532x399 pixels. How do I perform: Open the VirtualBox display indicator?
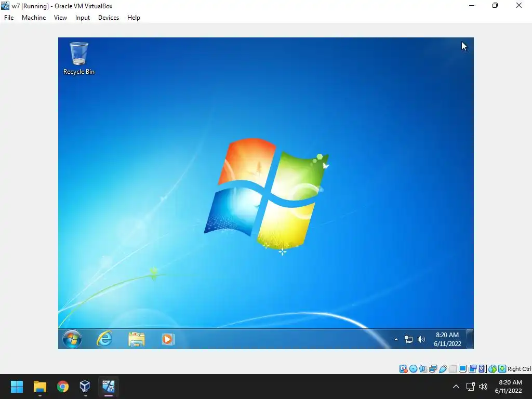coord(462,369)
